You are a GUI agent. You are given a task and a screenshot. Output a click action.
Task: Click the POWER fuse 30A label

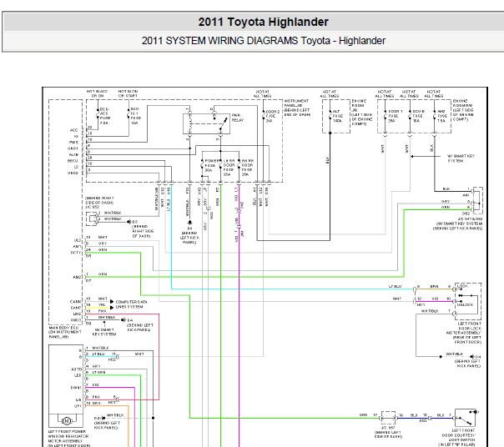(x=211, y=165)
